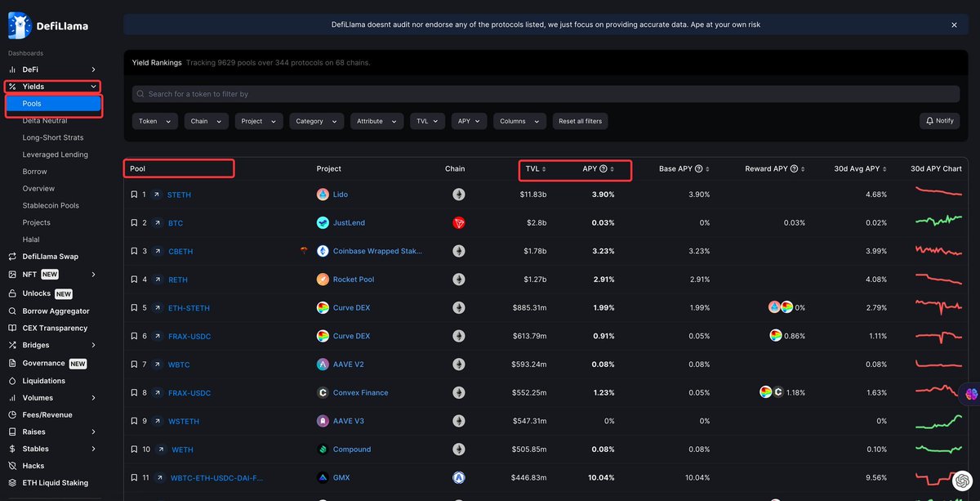Collapse the Yields sidebar section
Image resolution: width=980 pixels, height=501 pixels.
[93, 87]
